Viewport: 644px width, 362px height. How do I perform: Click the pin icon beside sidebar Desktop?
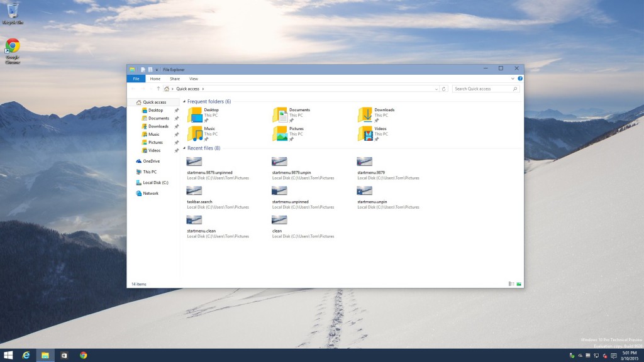(x=177, y=111)
